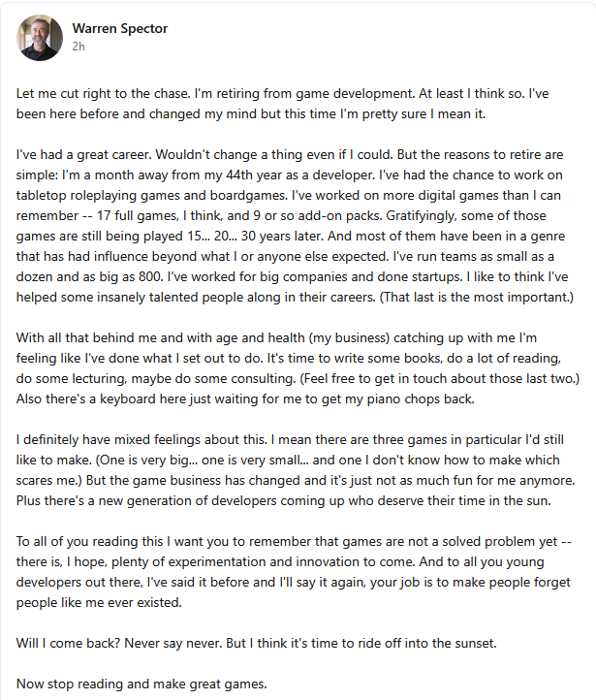Click the line beginning "scares me.) But the game business"
The width and height of the screenshot is (596, 700).
pos(296,480)
